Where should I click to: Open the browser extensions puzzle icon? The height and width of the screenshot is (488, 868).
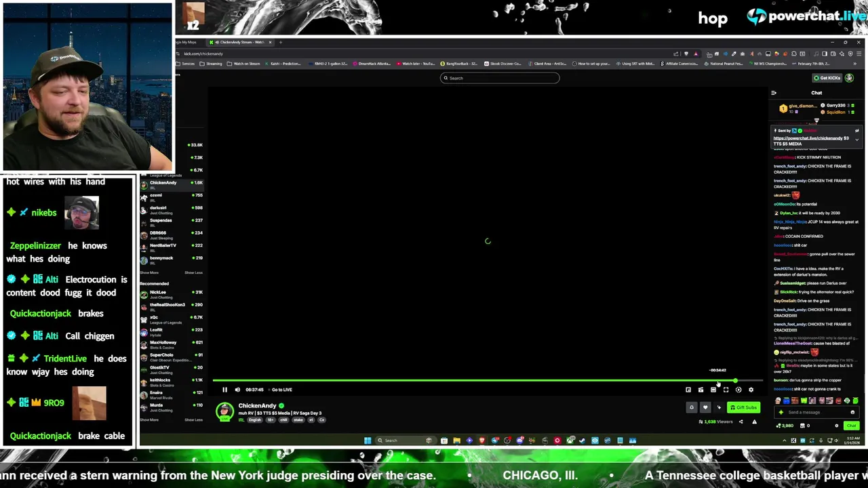(794, 54)
